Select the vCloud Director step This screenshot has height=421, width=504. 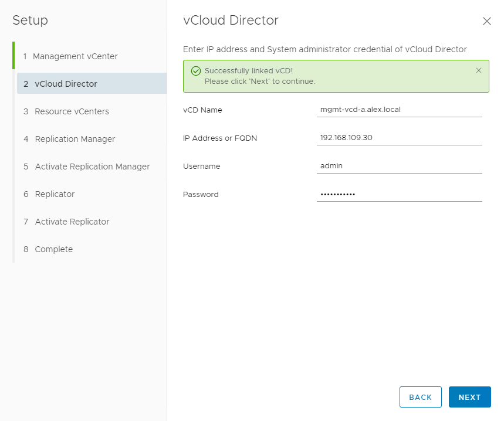(66, 84)
